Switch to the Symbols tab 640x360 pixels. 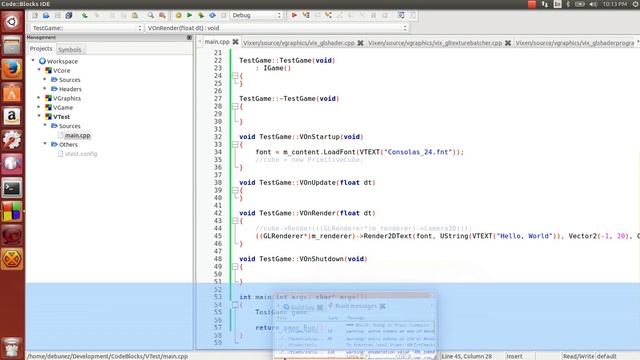click(x=69, y=50)
